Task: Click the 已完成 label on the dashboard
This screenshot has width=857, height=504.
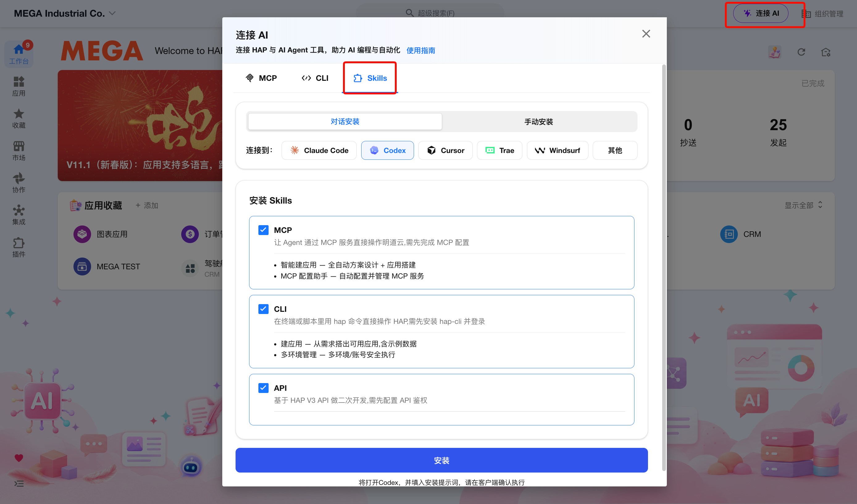Action: pyautogui.click(x=813, y=83)
